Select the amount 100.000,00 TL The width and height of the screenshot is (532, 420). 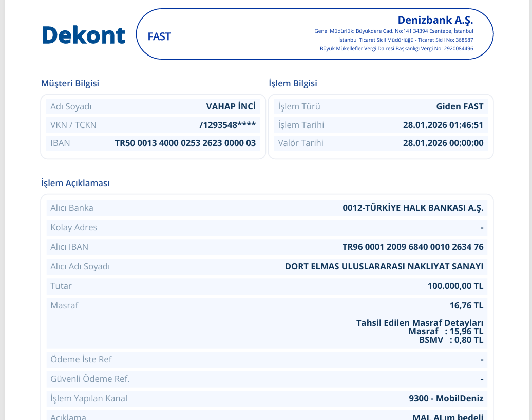tap(455, 286)
